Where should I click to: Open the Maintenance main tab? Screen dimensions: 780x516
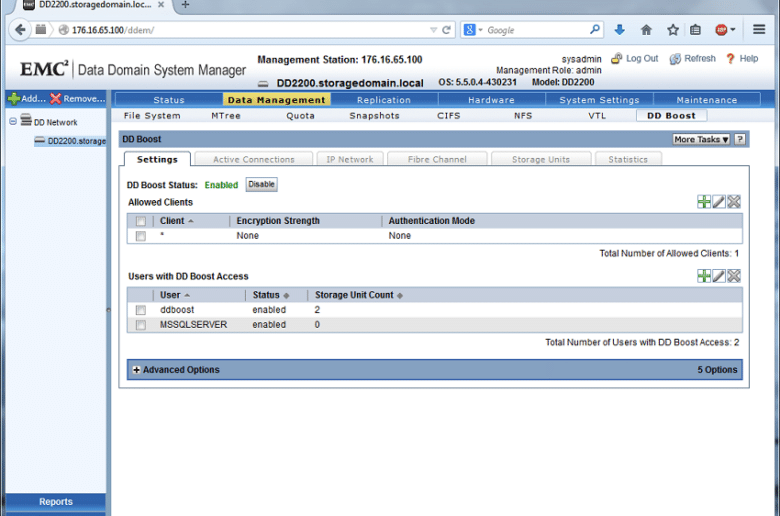coord(706,100)
